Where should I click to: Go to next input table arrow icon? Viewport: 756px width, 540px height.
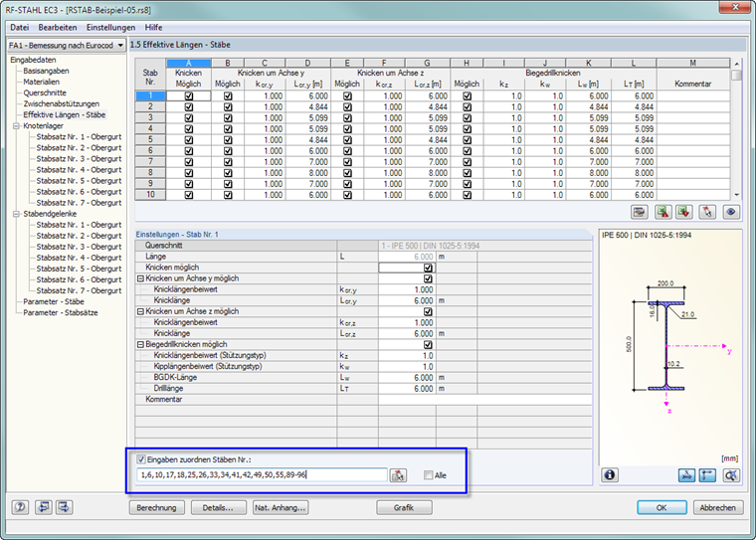(x=65, y=507)
